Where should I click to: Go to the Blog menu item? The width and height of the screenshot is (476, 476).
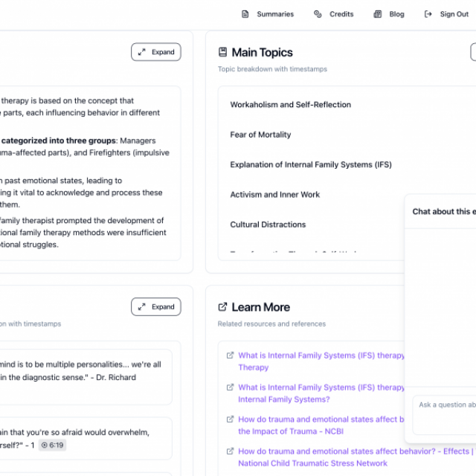(x=396, y=14)
